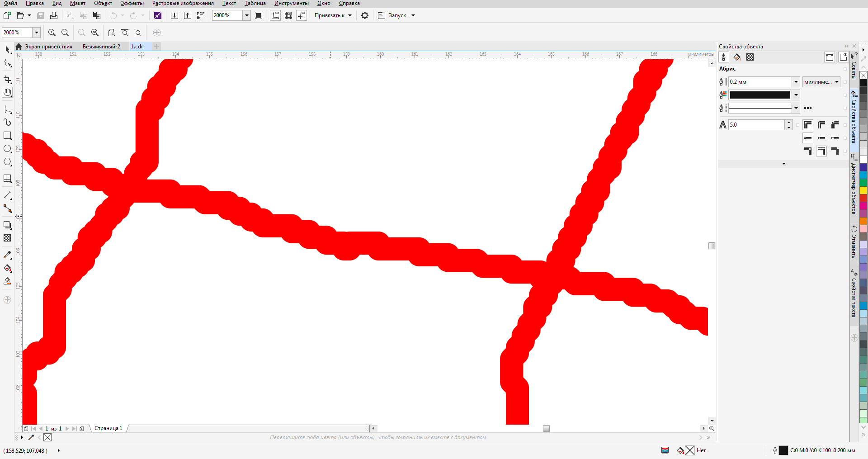The width and height of the screenshot is (868, 459).
Task: Open the Options gear settings
Action: (x=365, y=15)
